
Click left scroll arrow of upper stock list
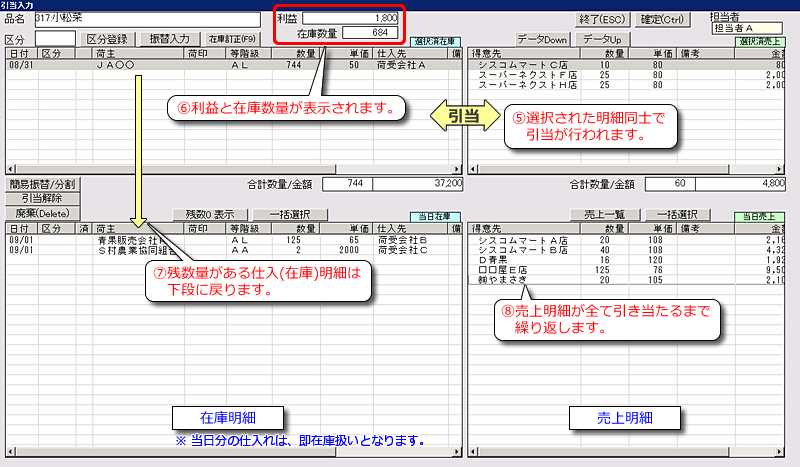point(11,169)
